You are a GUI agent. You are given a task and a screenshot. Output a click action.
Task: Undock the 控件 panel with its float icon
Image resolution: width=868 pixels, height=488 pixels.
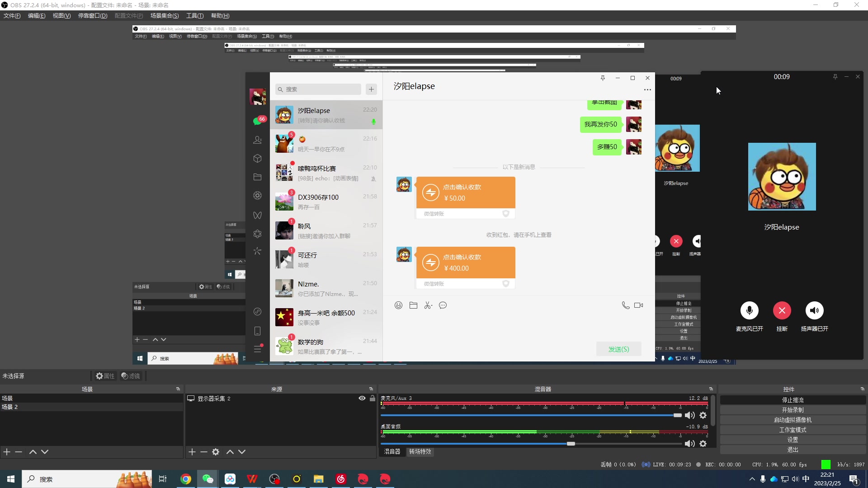point(862,389)
